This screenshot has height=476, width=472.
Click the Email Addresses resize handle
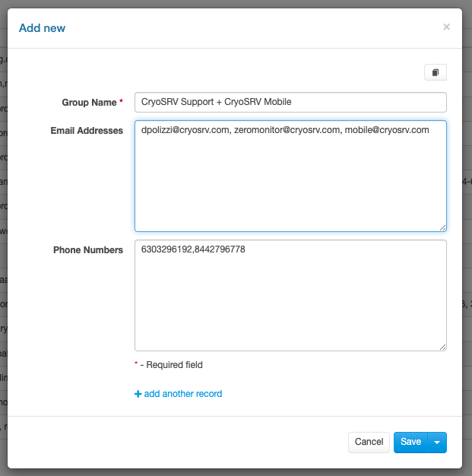[443, 228]
